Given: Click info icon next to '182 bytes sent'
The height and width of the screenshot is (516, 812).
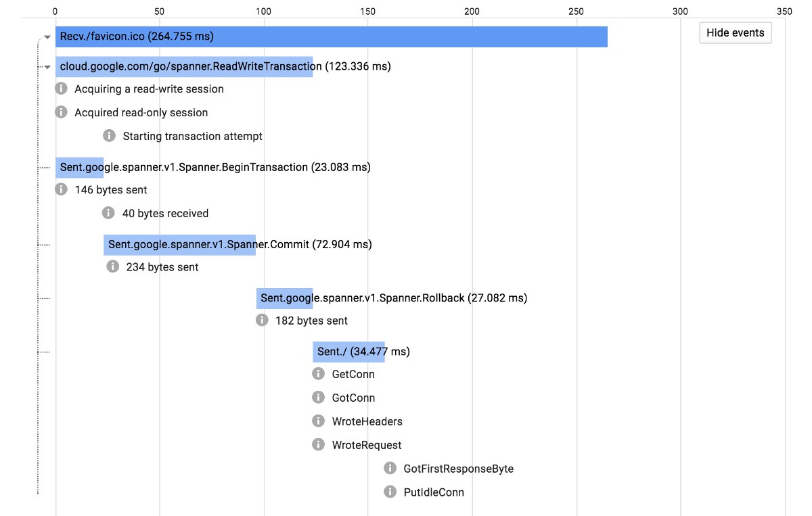Looking at the screenshot, I should (262, 320).
